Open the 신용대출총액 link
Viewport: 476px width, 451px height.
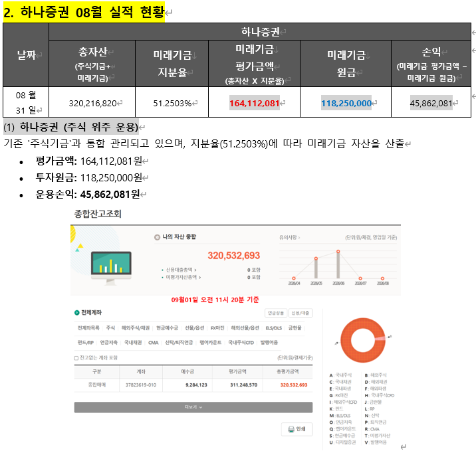point(181,270)
